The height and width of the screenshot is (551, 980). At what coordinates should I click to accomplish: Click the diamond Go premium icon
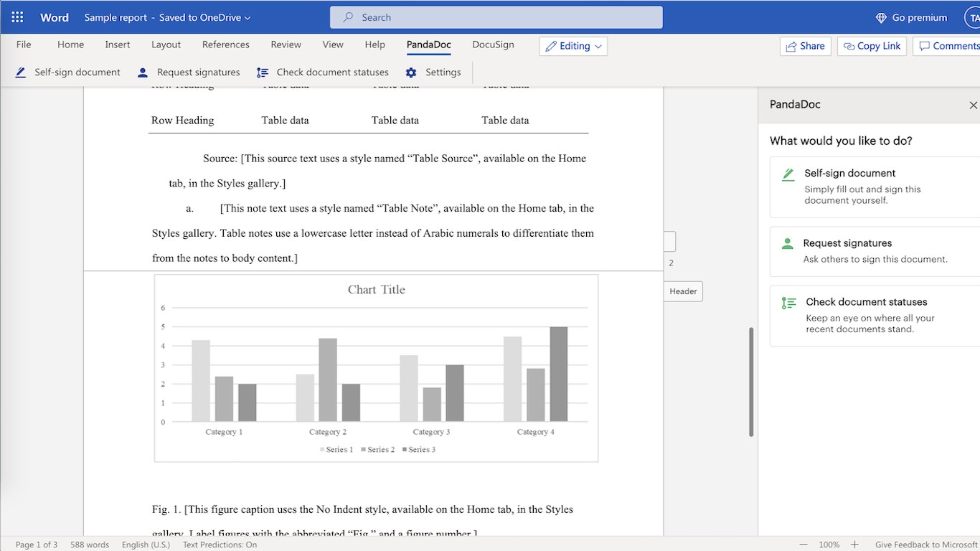[x=882, y=17]
